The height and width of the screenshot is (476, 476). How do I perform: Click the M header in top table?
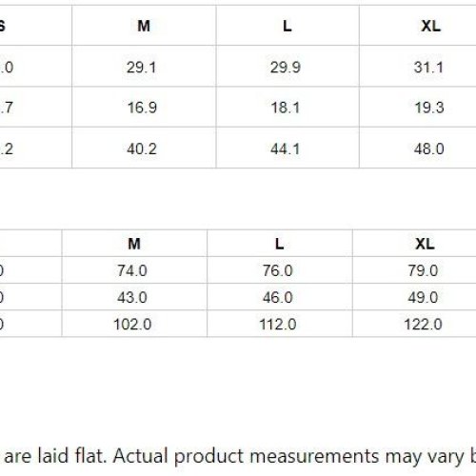(144, 26)
